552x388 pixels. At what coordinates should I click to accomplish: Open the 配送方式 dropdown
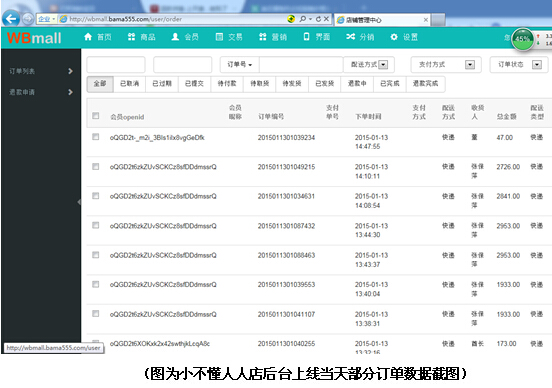click(x=369, y=64)
